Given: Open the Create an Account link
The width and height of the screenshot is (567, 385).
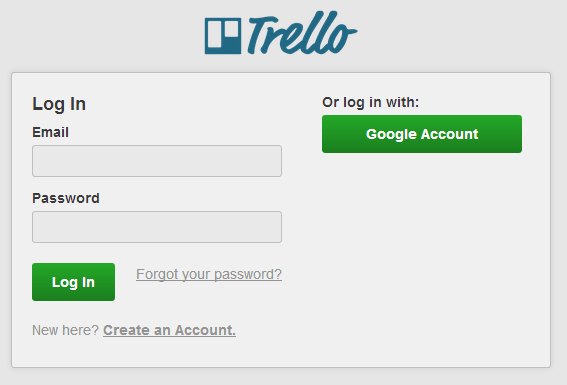Looking at the screenshot, I should [169, 330].
